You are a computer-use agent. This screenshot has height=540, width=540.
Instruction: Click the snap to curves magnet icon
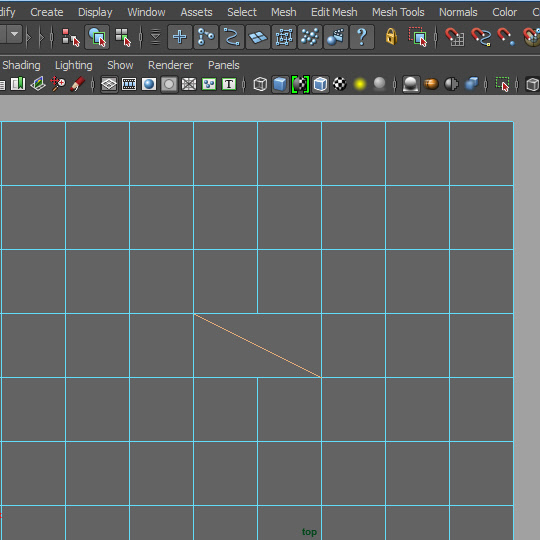click(x=481, y=37)
